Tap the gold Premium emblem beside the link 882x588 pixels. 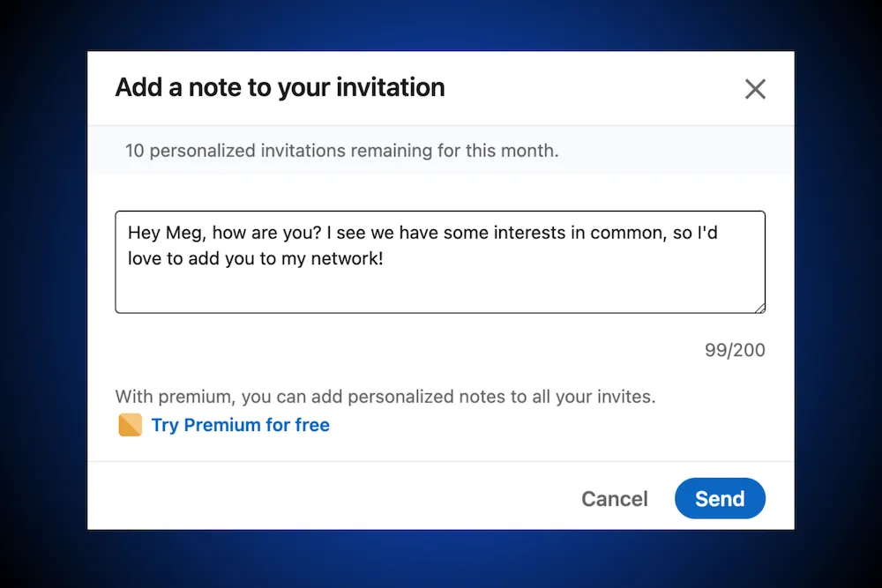pyautogui.click(x=129, y=425)
